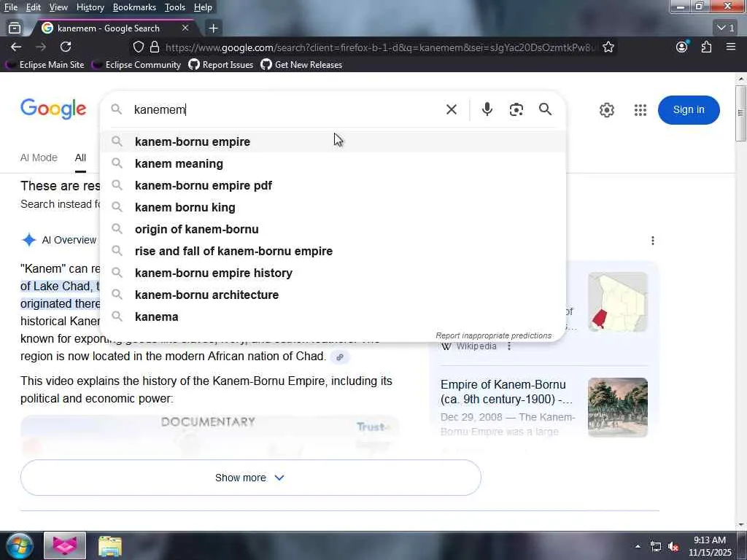The image size is (747, 560).
Task: Open the File menu
Action: click(10, 7)
